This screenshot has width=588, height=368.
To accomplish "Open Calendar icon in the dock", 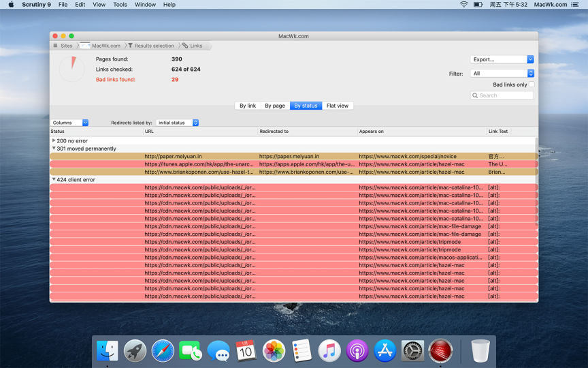I will [246, 351].
